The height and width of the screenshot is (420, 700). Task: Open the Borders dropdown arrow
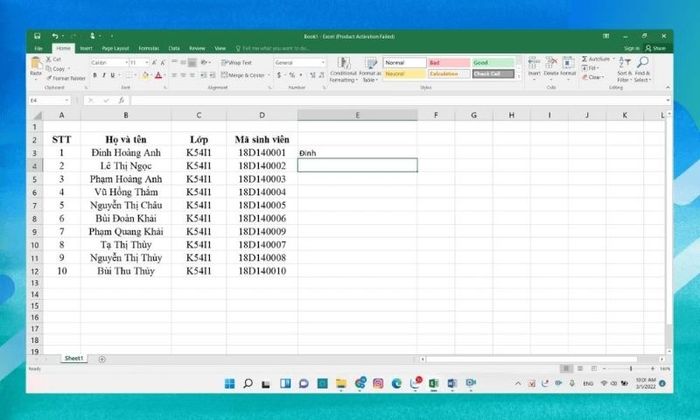[x=135, y=75]
